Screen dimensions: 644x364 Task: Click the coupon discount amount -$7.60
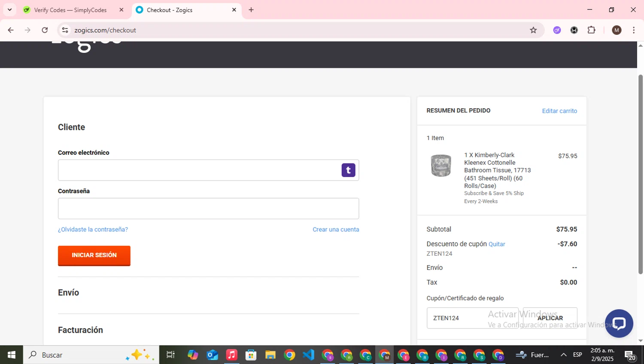coord(567,244)
